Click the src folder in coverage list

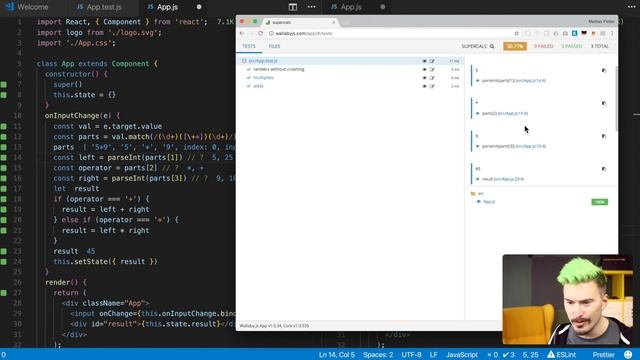click(477, 193)
